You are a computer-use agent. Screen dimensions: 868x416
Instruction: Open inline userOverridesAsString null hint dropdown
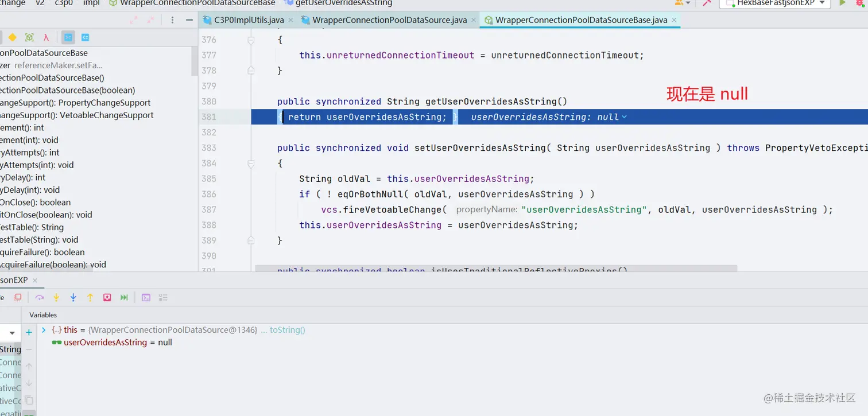point(624,117)
